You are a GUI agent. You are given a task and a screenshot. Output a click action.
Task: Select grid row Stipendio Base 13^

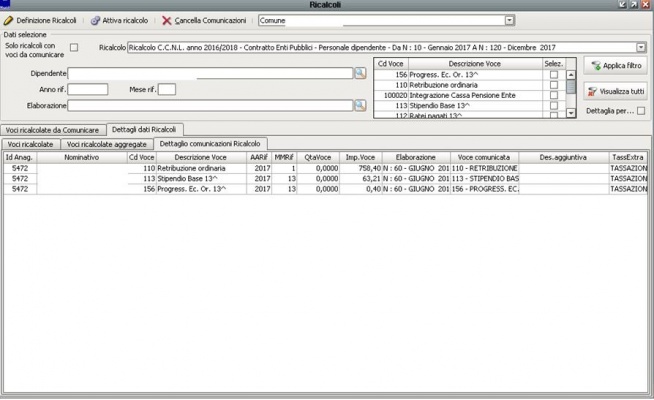click(325, 179)
